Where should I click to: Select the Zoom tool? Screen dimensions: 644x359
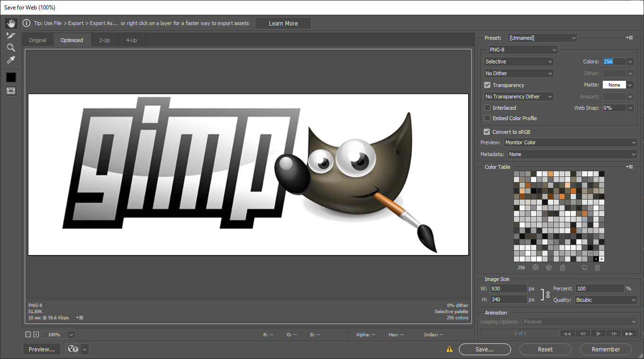click(11, 47)
